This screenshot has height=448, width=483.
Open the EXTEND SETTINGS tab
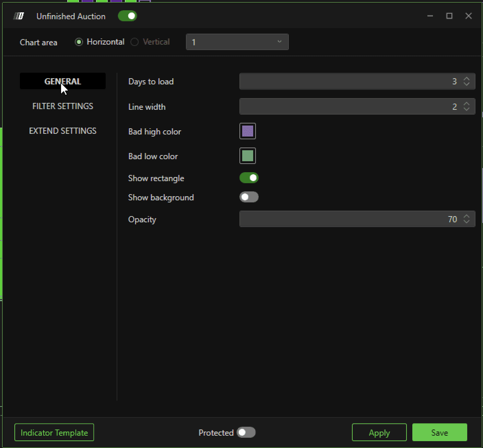63,131
